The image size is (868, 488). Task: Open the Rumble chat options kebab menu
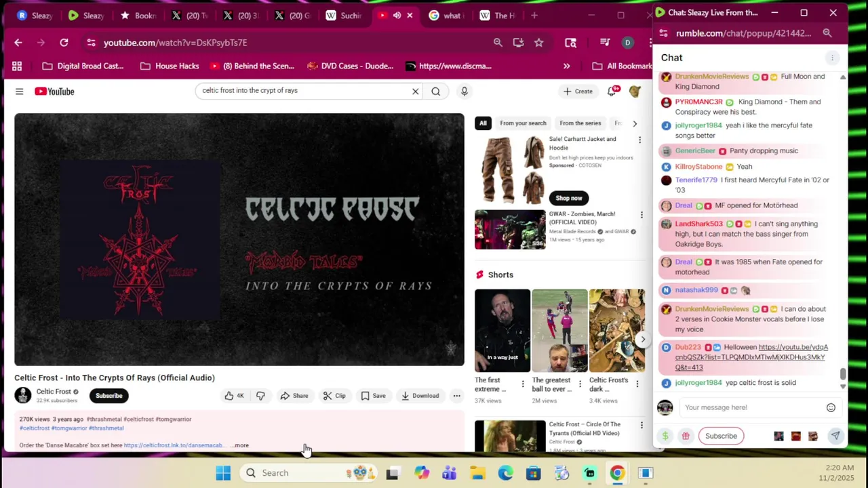click(832, 58)
